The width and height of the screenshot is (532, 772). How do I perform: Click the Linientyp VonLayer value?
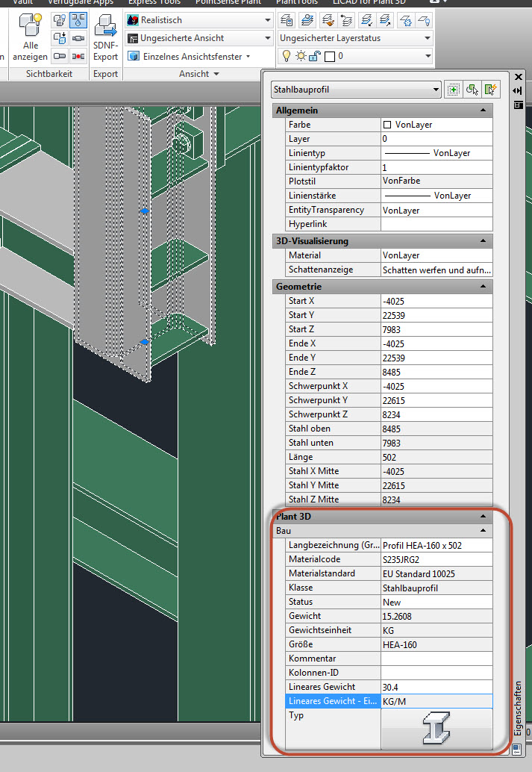(436, 153)
